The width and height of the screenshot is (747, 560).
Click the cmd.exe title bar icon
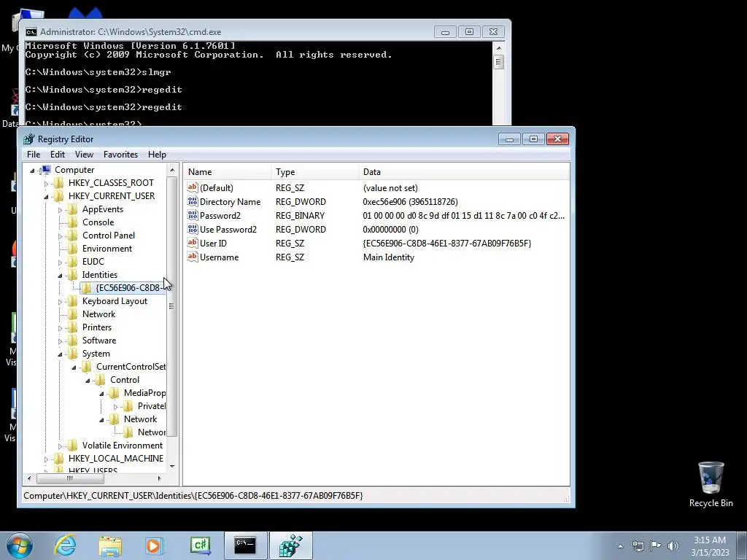tap(31, 32)
